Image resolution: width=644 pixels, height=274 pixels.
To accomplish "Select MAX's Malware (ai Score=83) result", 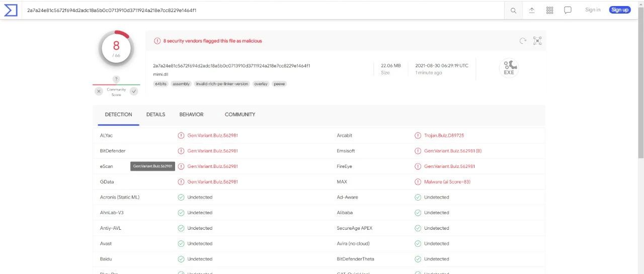I will click(447, 181).
